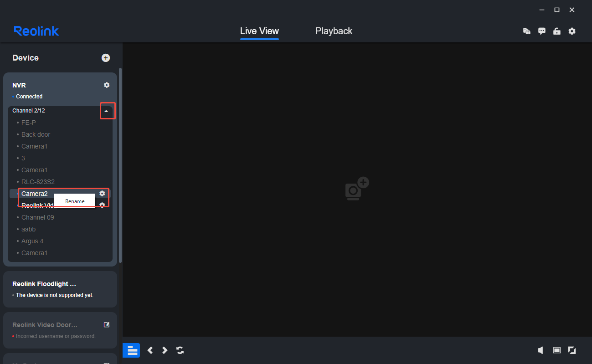Toggle the device panel layout button
The height and width of the screenshot is (364, 592).
coord(131,350)
